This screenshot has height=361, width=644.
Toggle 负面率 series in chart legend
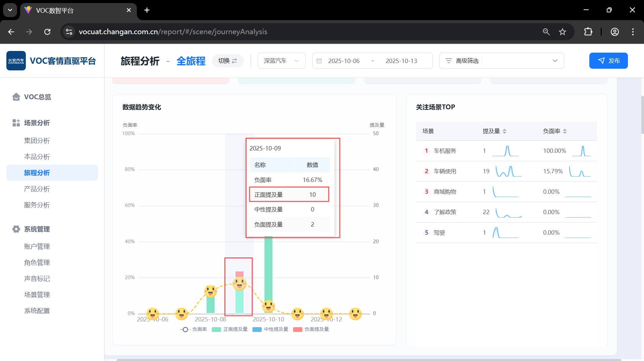click(x=194, y=329)
